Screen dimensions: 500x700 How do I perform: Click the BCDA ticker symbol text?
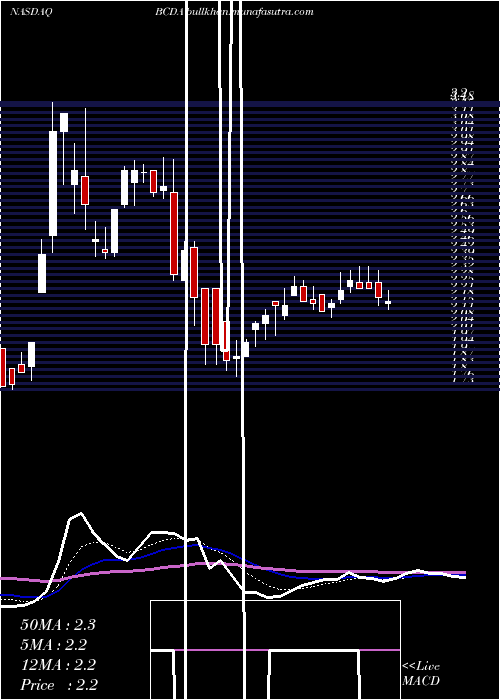point(168,12)
